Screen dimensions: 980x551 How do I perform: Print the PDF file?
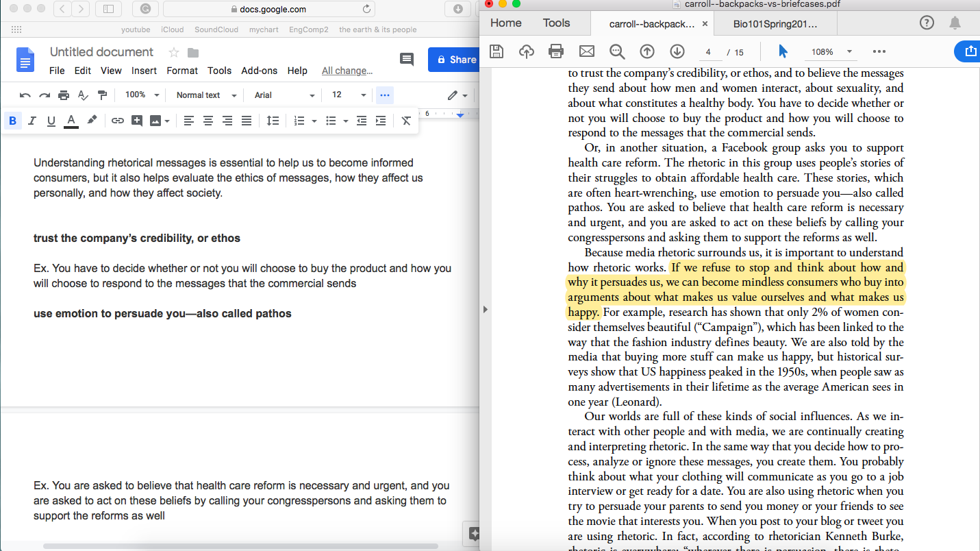tap(556, 51)
